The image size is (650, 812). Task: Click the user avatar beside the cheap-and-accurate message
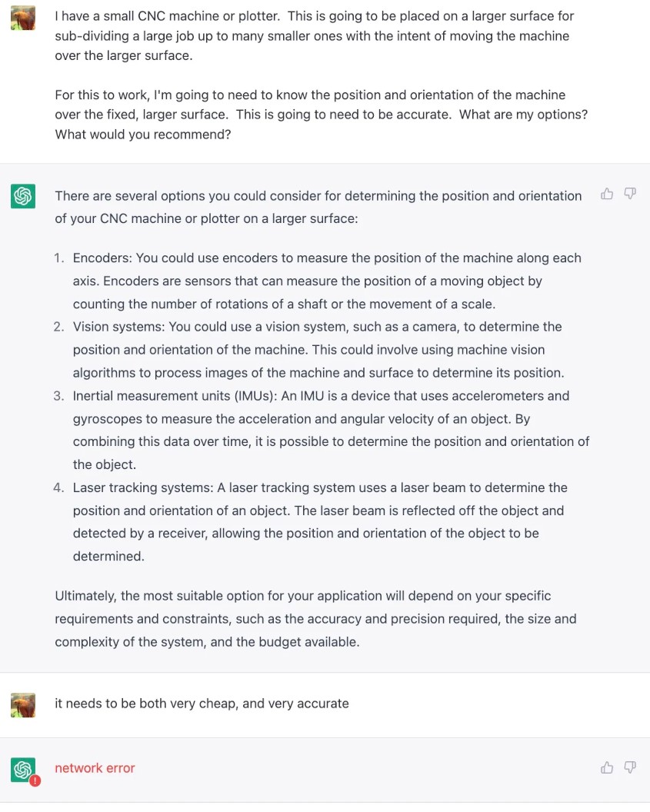coord(23,704)
